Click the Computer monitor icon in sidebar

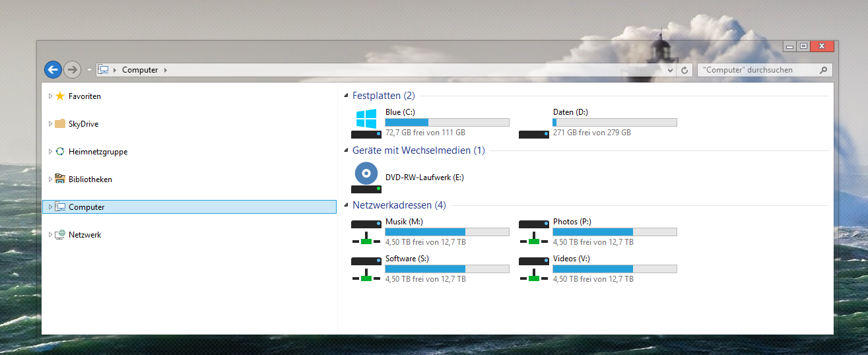60,207
